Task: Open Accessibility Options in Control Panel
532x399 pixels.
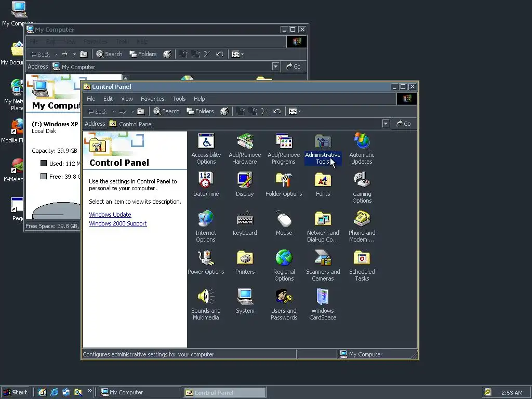Action: pyautogui.click(x=206, y=149)
